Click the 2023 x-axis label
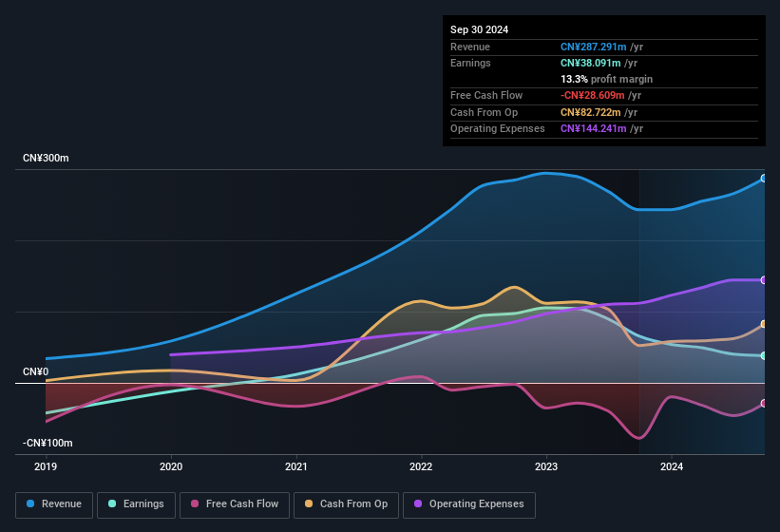 click(x=546, y=466)
